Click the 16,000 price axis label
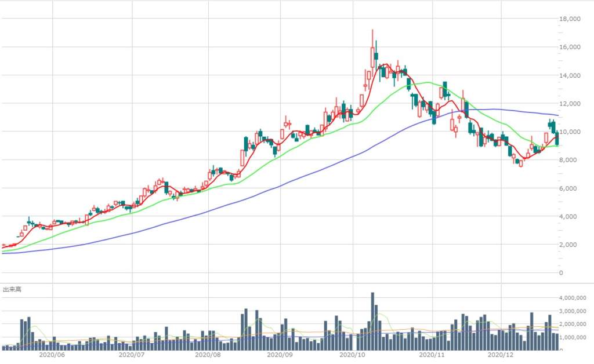The width and height of the screenshot is (594, 364). pyautogui.click(x=570, y=47)
